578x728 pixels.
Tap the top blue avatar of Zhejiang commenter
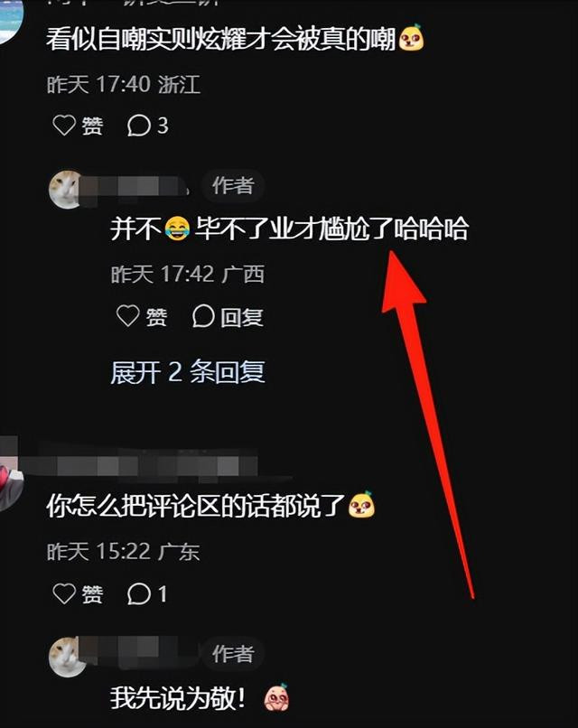point(9,21)
